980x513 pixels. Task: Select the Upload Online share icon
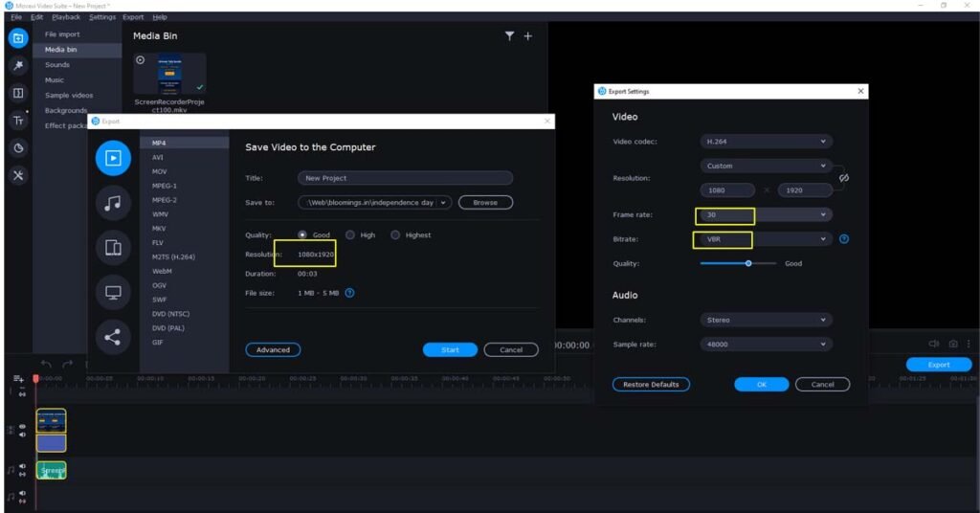pyautogui.click(x=113, y=338)
